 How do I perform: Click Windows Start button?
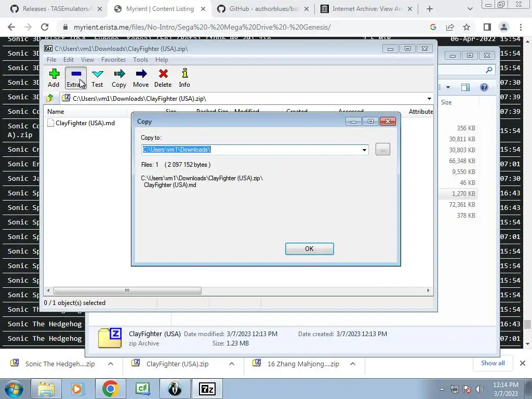(14, 389)
